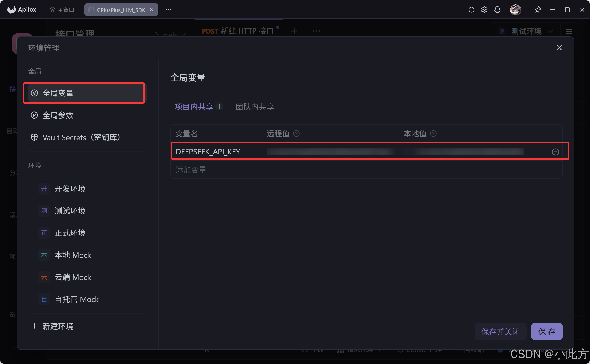The width and height of the screenshot is (590, 364).
Task: Click the 本 badge icon for 本地 Mock
Action: tap(44, 255)
